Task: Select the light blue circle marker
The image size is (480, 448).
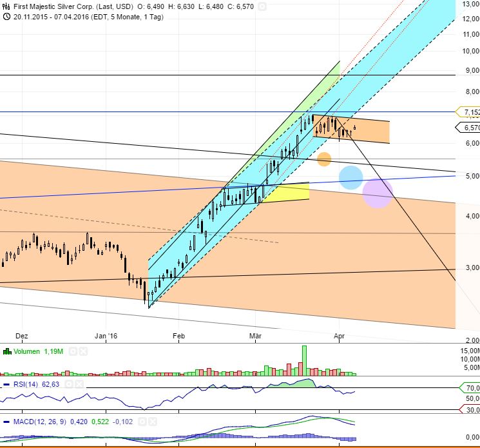Action: [x=350, y=177]
